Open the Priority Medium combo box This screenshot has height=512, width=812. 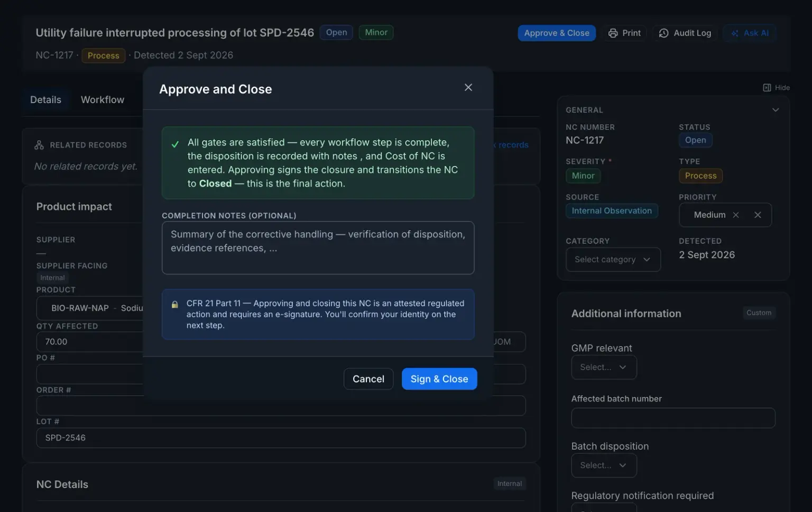coord(725,215)
